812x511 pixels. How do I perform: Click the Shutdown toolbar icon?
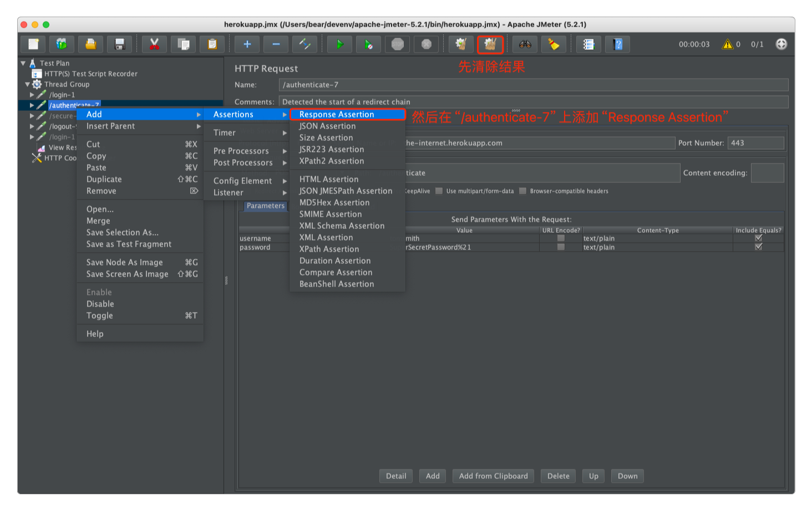[x=427, y=44]
